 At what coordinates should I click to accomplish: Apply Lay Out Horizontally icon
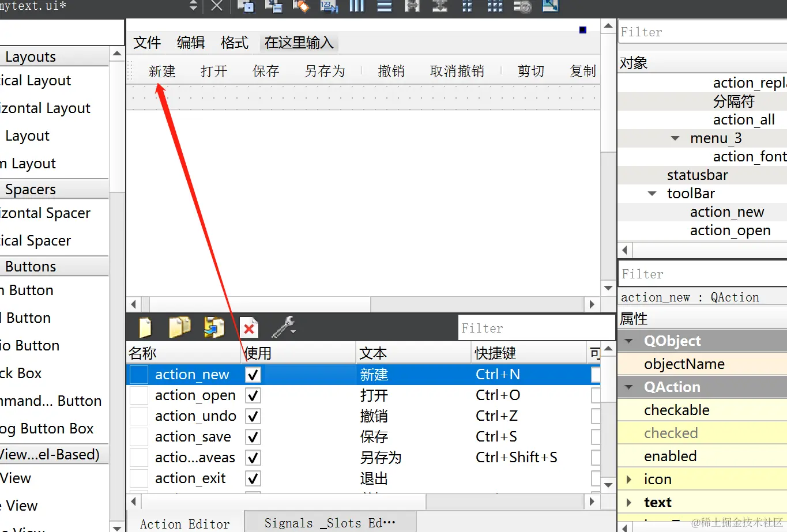[357, 6]
